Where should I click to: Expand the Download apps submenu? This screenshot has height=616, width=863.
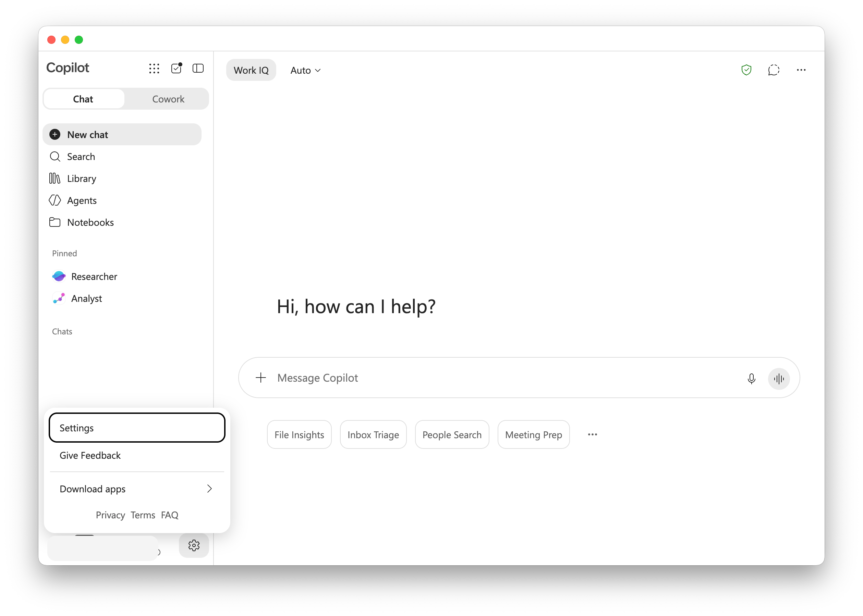[x=137, y=489]
